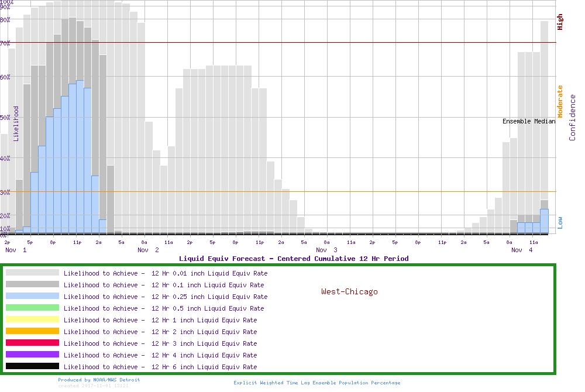Viewport: 585px width, 392px height.
Task: Click the 'Nov 3' date label
Action: (x=326, y=250)
